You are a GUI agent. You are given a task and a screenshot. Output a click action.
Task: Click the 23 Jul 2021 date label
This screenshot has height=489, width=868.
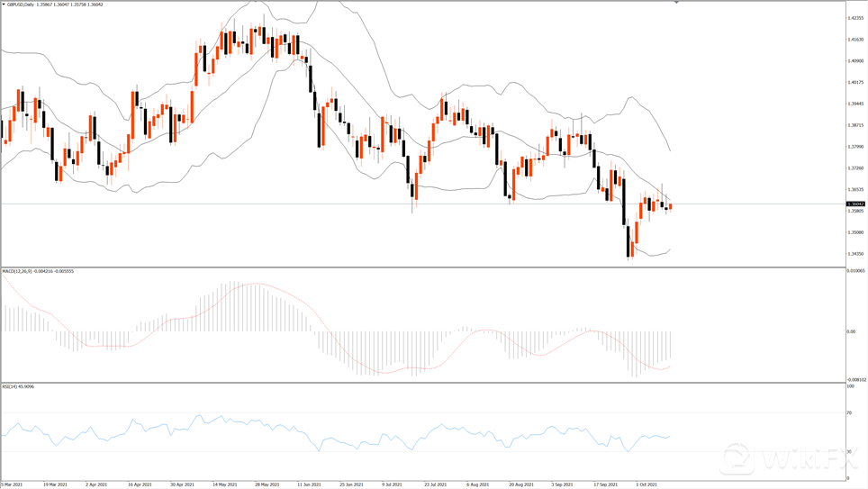click(x=436, y=484)
